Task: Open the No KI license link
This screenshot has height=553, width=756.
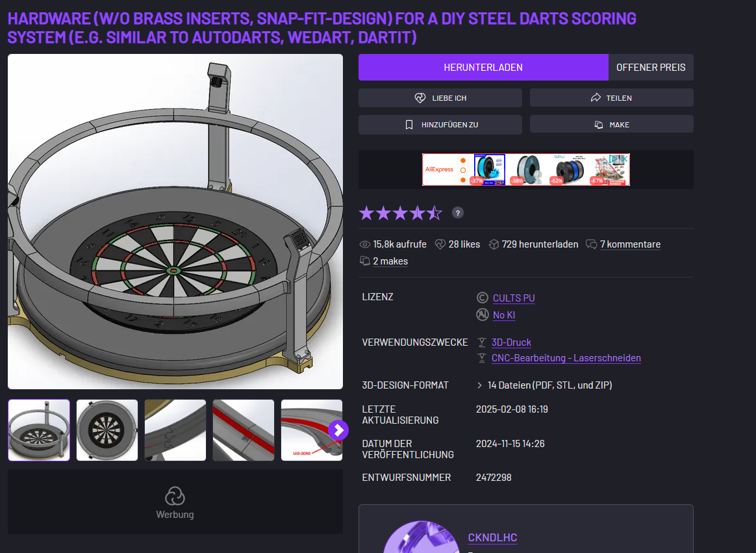Action: pos(504,315)
